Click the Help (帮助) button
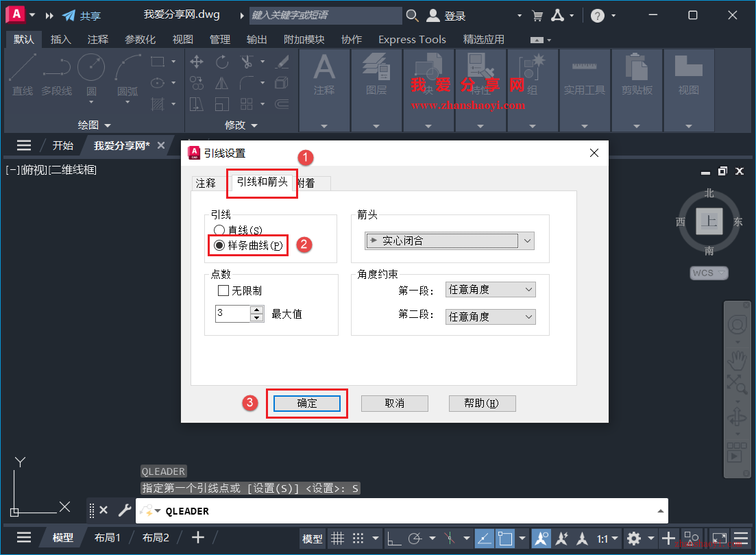The image size is (756, 555). 482,403
